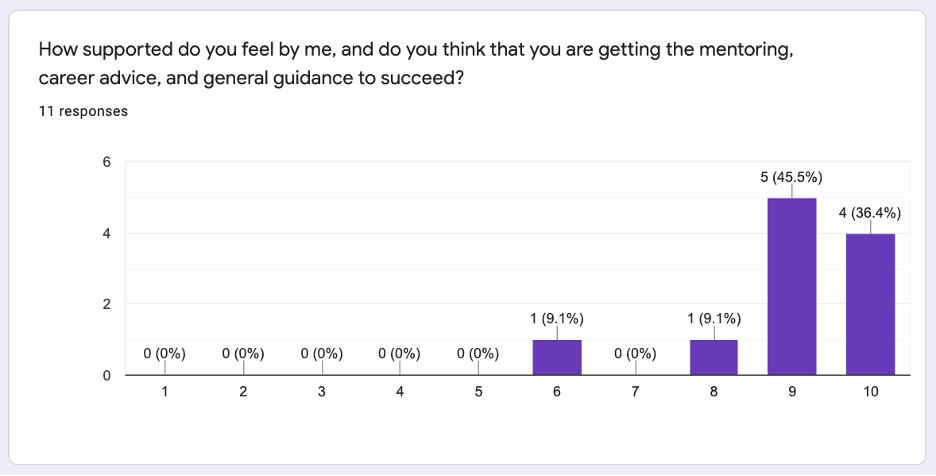Image resolution: width=936 pixels, height=476 pixels.
Task: Select the x-axis label 10
Action: pos(870,392)
